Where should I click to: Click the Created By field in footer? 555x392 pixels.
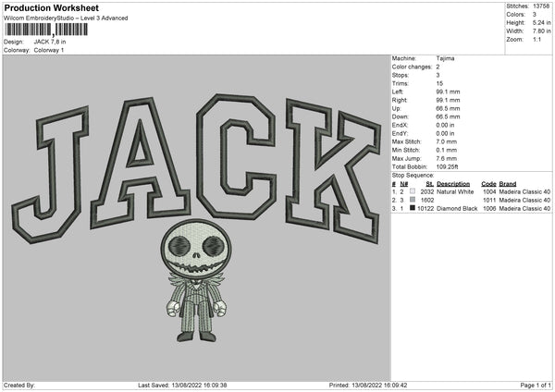[x=20, y=385]
